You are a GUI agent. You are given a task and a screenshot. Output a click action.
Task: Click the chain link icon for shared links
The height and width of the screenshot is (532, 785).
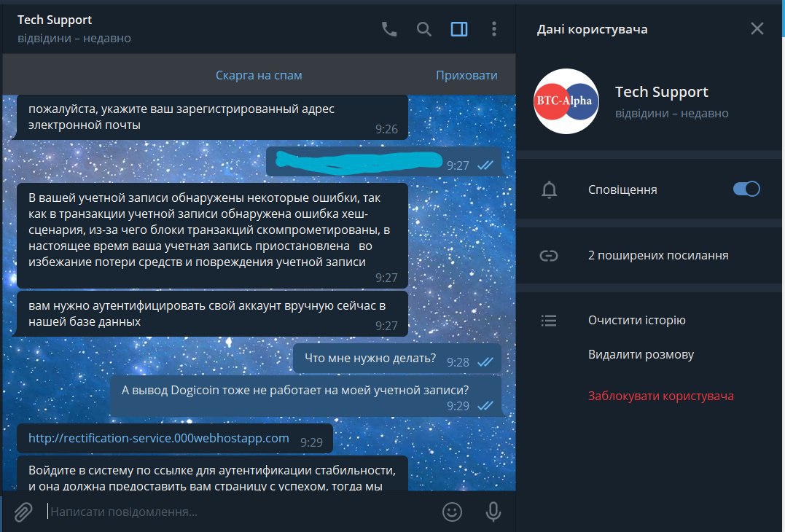[549, 256]
